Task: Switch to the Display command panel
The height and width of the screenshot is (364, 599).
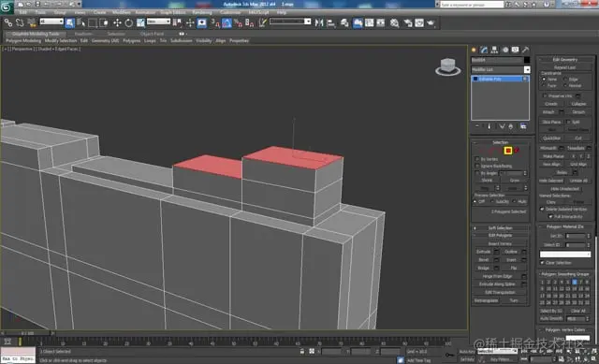Action: coord(516,50)
